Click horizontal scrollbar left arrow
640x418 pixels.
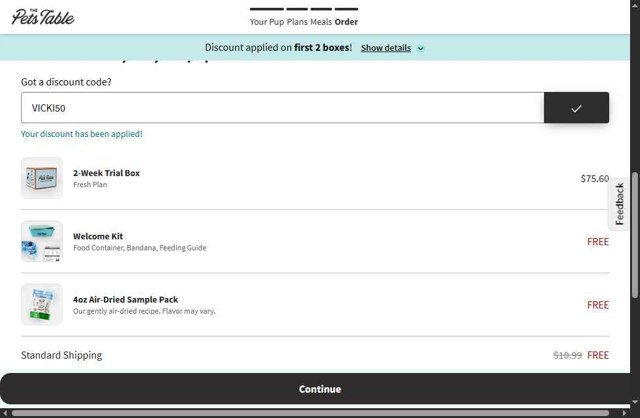pos(5,413)
